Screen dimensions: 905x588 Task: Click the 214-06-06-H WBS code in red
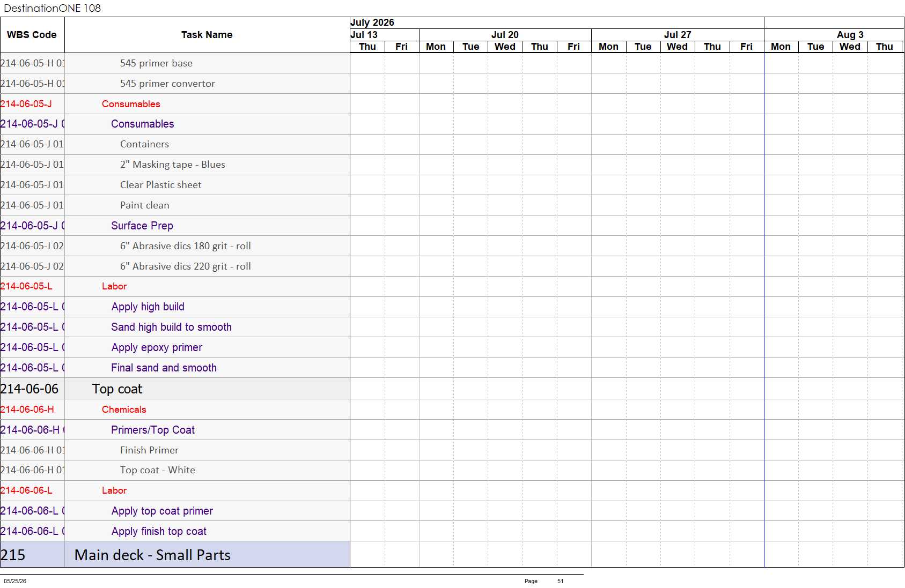click(27, 410)
